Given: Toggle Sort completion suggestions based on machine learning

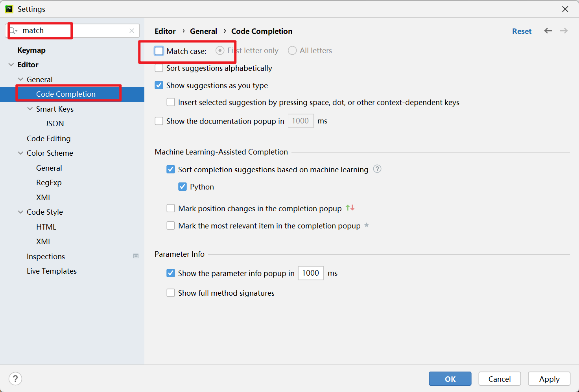Looking at the screenshot, I should [x=171, y=169].
